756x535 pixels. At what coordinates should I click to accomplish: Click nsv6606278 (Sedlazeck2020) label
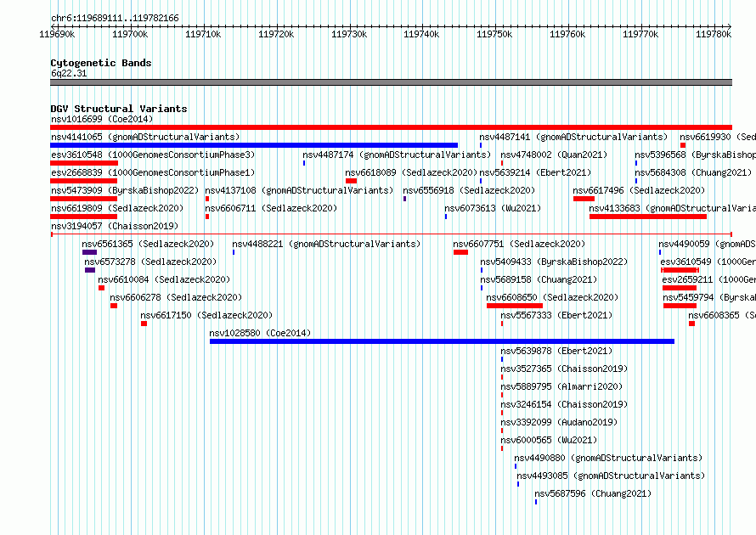(176, 297)
